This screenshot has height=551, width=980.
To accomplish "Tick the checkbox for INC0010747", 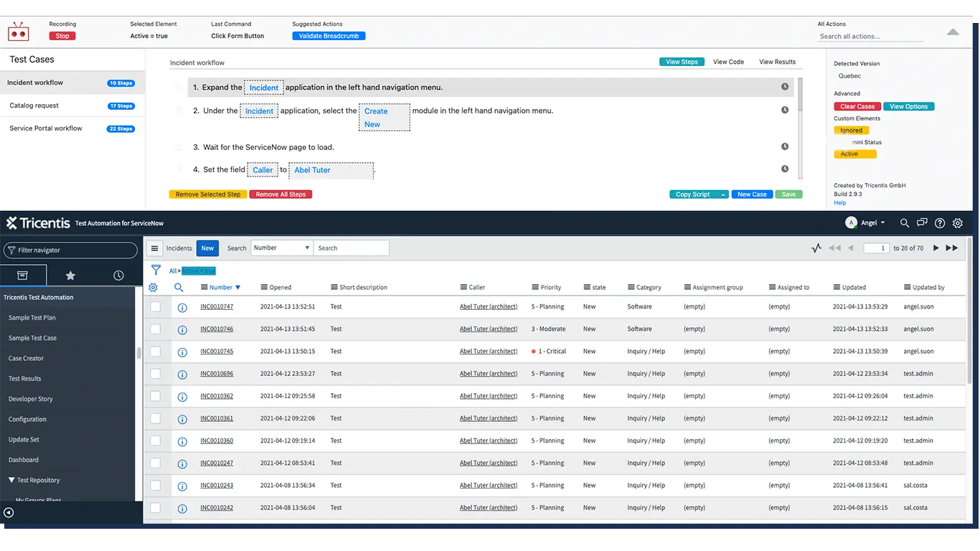I will click(156, 306).
